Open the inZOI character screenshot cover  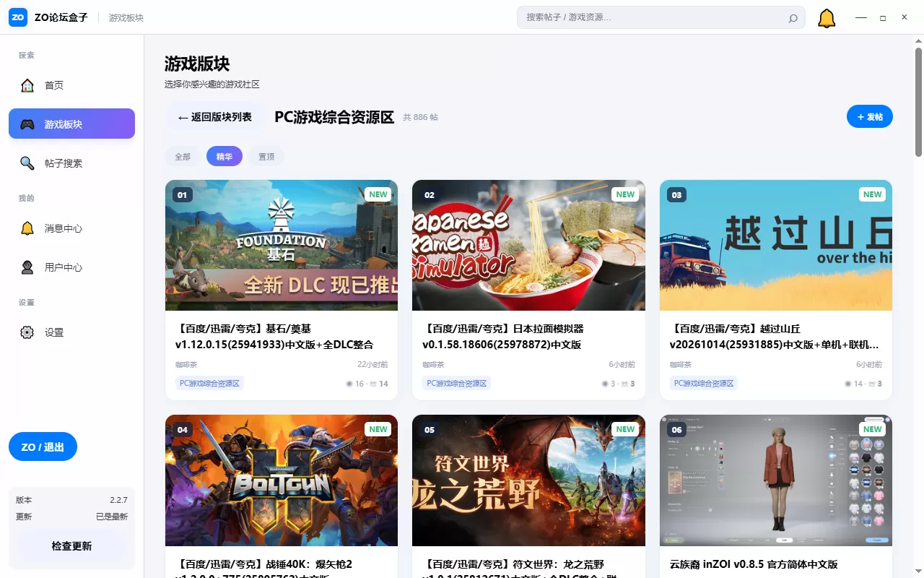(776, 480)
